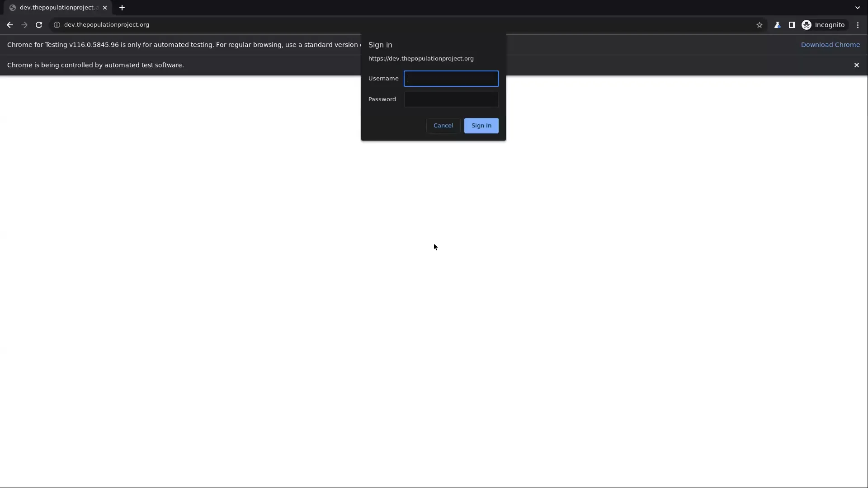
Task: Open the Chrome three-dot menu
Action: point(858,25)
